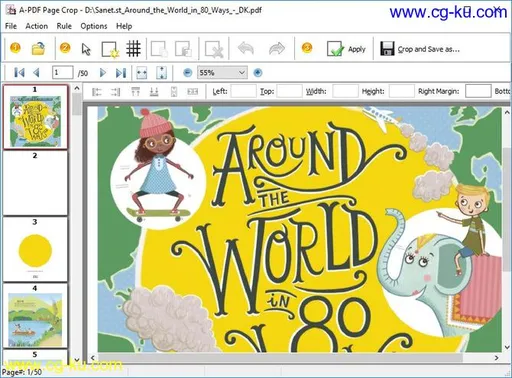Viewport: 512px width, 378px height.
Task: Click the copy crop box icon
Action: [160, 49]
